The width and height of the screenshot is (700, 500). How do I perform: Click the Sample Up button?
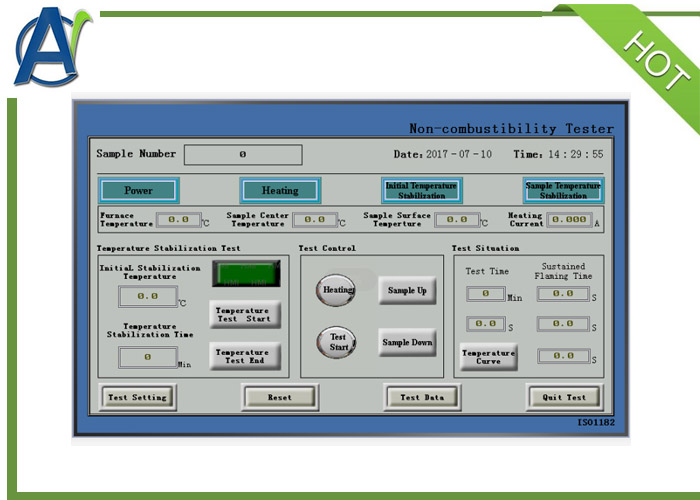pyautogui.click(x=407, y=290)
